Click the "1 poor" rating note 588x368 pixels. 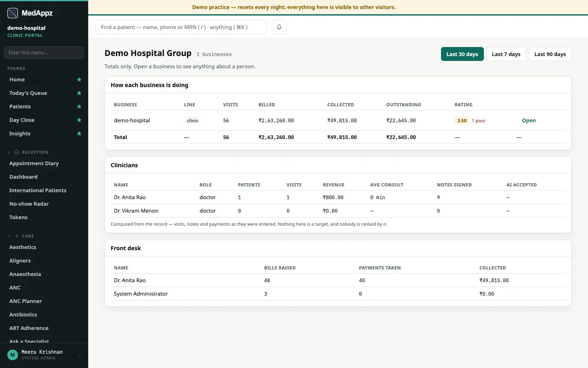pos(479,121)
